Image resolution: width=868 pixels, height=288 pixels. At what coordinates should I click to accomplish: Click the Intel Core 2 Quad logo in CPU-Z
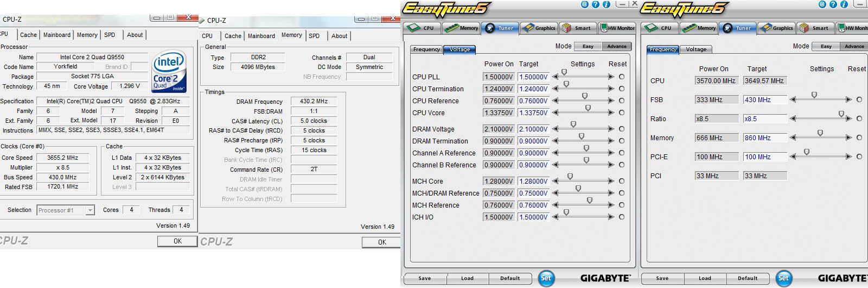click(169, 72)
